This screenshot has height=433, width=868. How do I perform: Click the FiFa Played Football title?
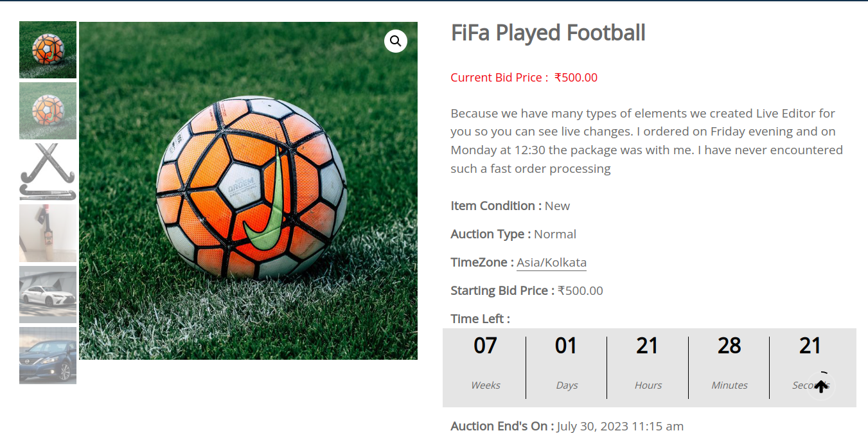[548, 33]
